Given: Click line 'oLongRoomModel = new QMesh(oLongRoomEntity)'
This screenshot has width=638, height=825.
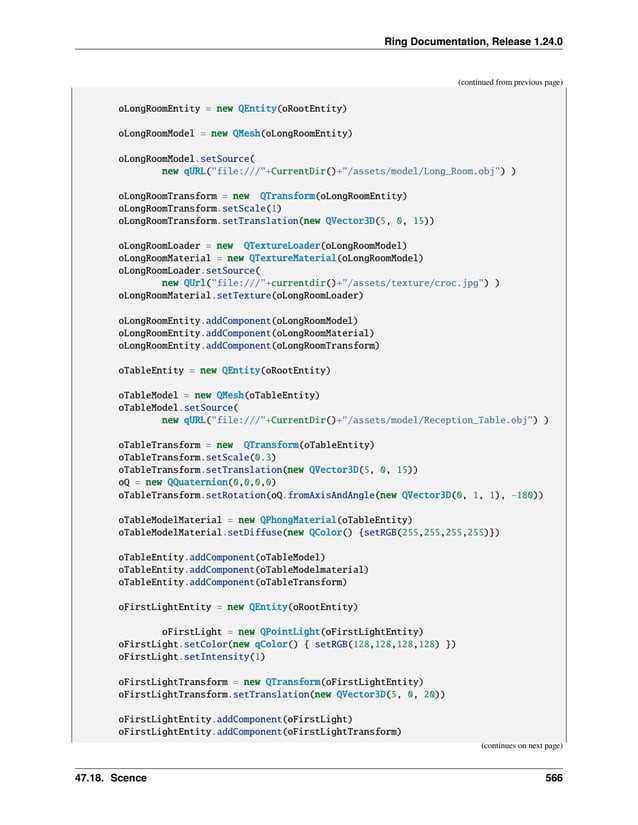Looking at the screenshot, I should (x=235, y=133).
